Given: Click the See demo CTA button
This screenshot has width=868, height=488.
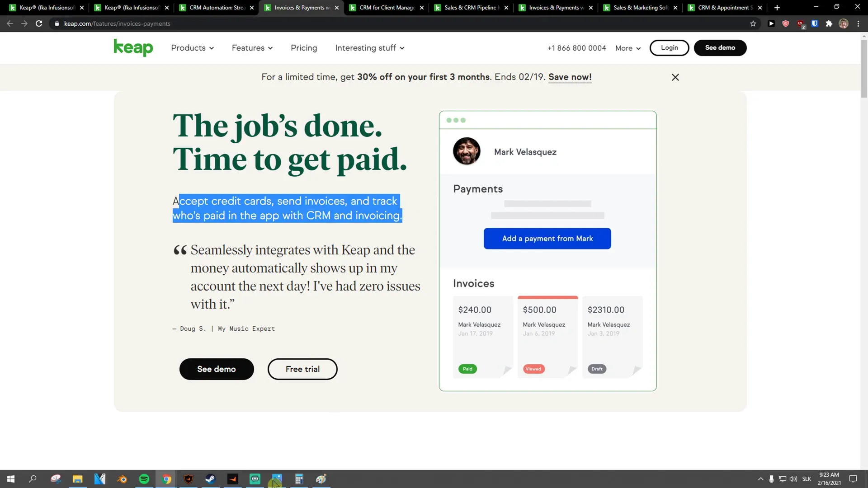Looking at the screenshot, I should pyautogui.click(x=217, y=368).
